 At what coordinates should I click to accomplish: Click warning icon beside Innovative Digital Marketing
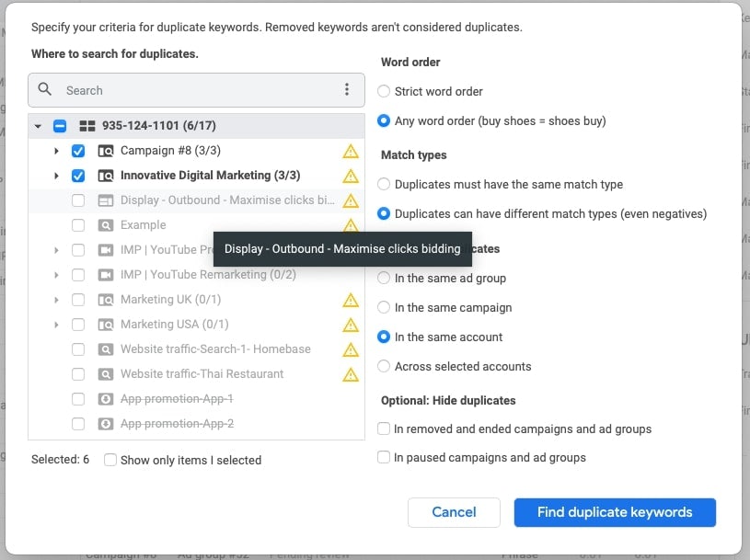click(x=351, y=176)
